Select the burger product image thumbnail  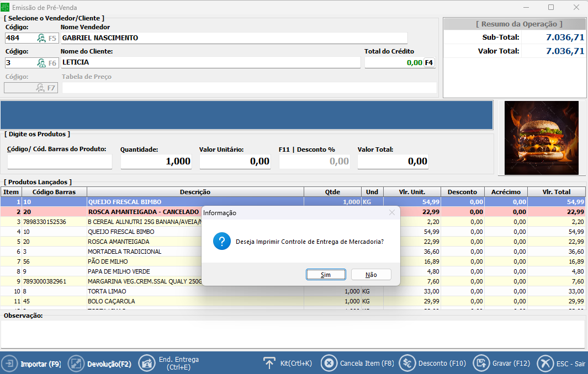(x=542, y=138)
